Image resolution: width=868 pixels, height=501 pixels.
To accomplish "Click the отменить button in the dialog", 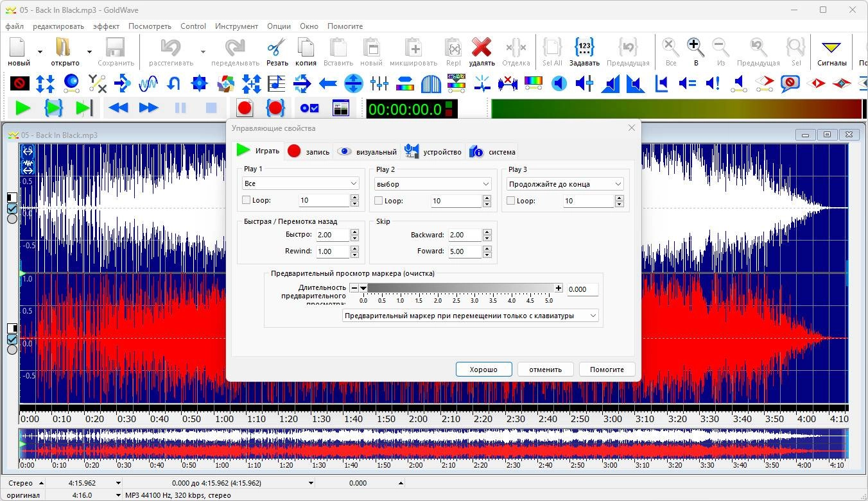I will [546, 369].
